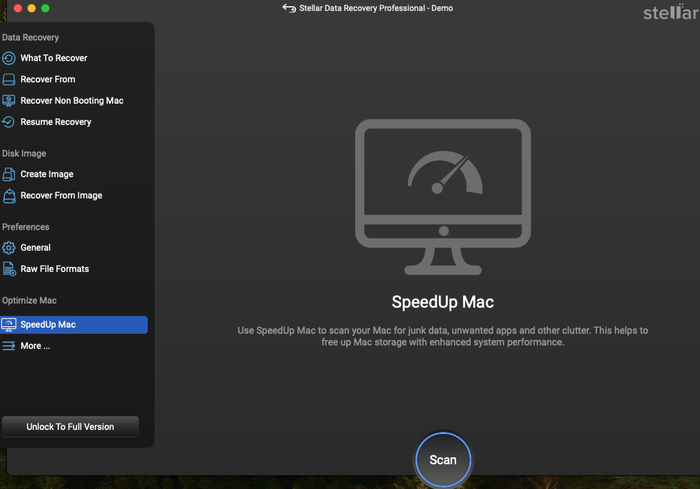Click the Recover From Image icon
Viewport: 700px width, 489px height.
[8, 196]
